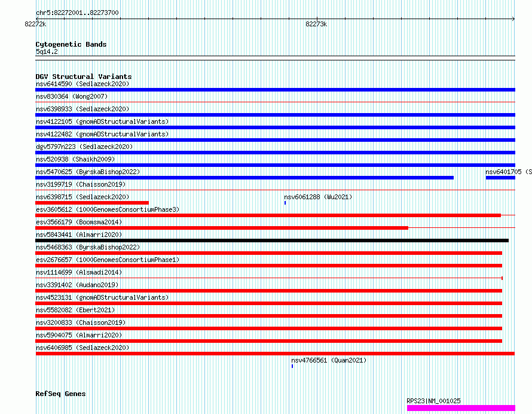Viewport: 532px width, 414px height.
Task: Select nsv6398715 (Sedlazeck2020) label
Action: click(82, 197)
